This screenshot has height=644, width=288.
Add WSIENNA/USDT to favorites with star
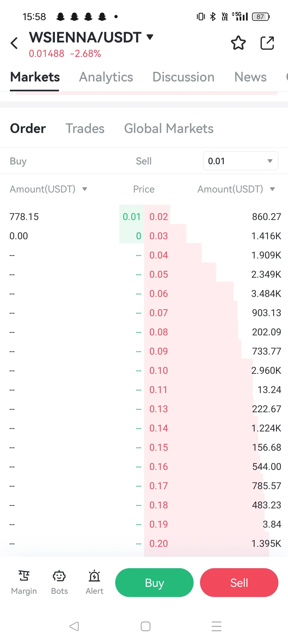click(238, 43)
